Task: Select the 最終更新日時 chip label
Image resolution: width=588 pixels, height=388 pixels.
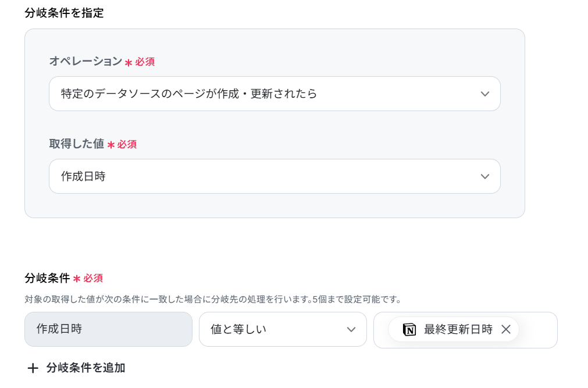Action: pyautogui.click(x=458, y=329)
